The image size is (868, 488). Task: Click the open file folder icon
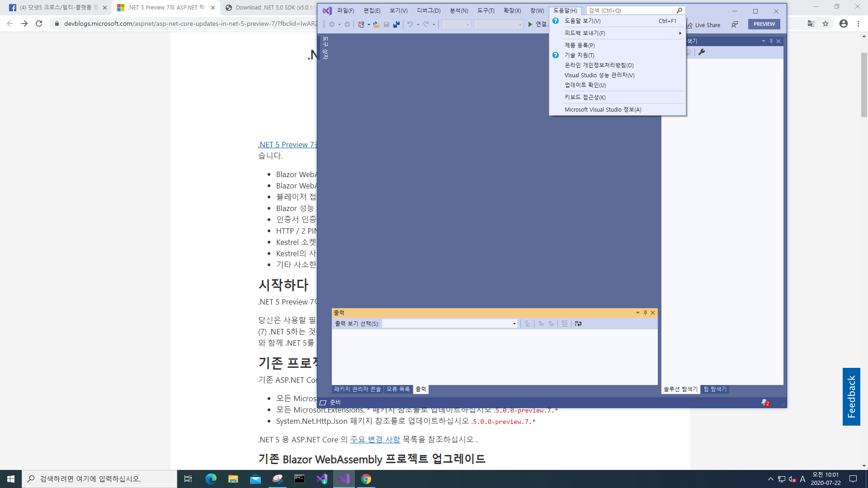pyautogui.click(x=376, y=24)
